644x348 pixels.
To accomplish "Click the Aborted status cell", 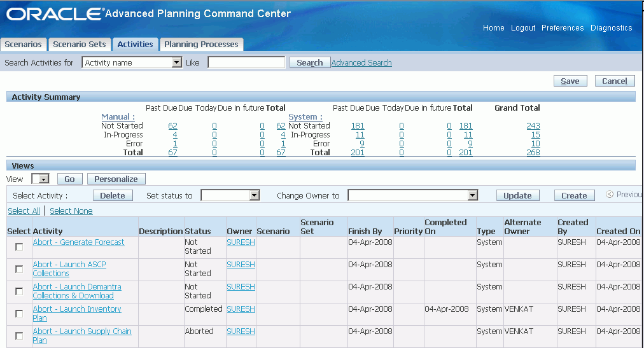I will (x=199, y=331).
